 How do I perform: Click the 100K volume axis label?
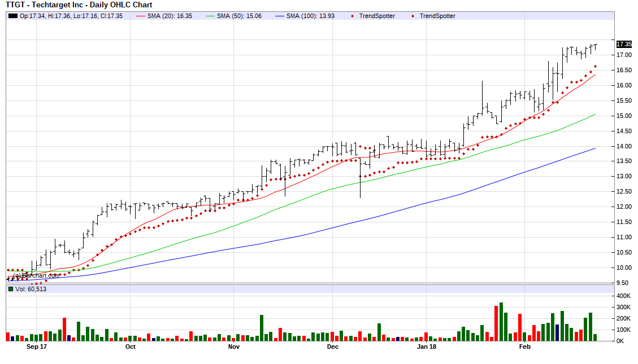623,330
